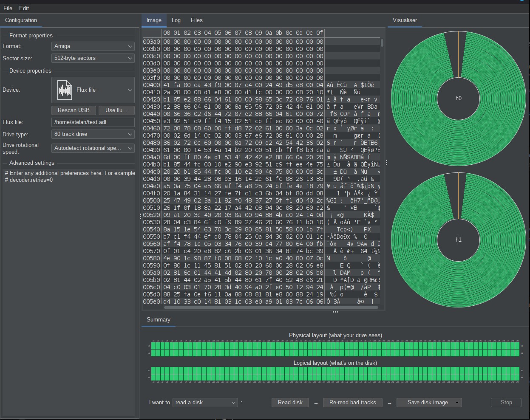
Task: Click the Logical layout track map
Action: (x=335, y=374)
